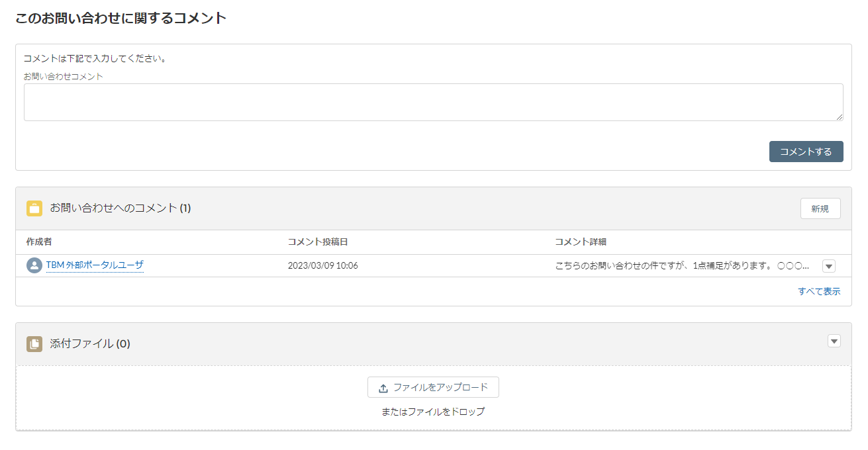Click the attached files document icon
This screenshot has height=450, width=868.
click(34, 344)
